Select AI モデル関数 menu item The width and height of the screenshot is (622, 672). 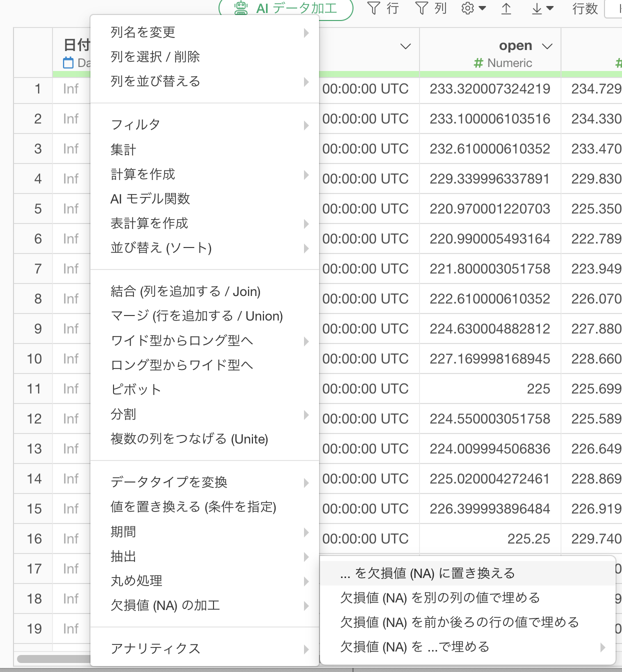150,199
